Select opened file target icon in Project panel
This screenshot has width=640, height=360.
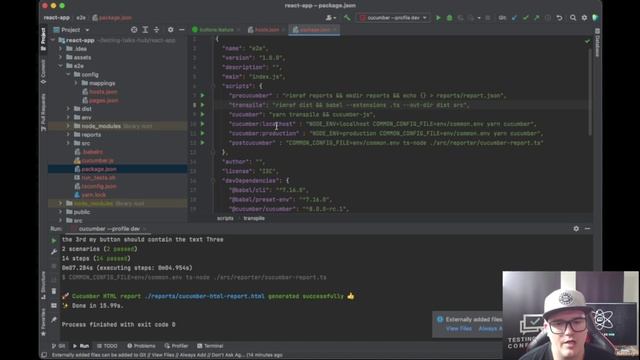[134, 30]
